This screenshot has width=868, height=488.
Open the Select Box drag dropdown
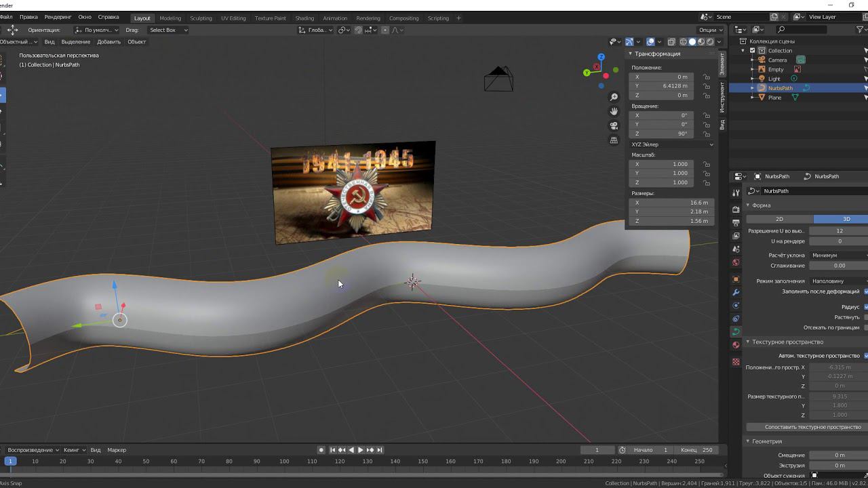[167, 30]
